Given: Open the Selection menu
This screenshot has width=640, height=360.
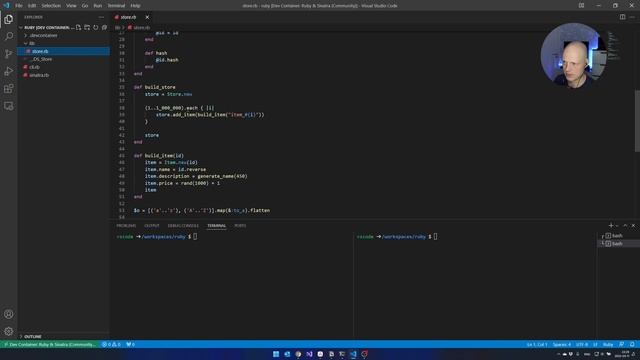Looking at the screenshot, I should (51, 6).
